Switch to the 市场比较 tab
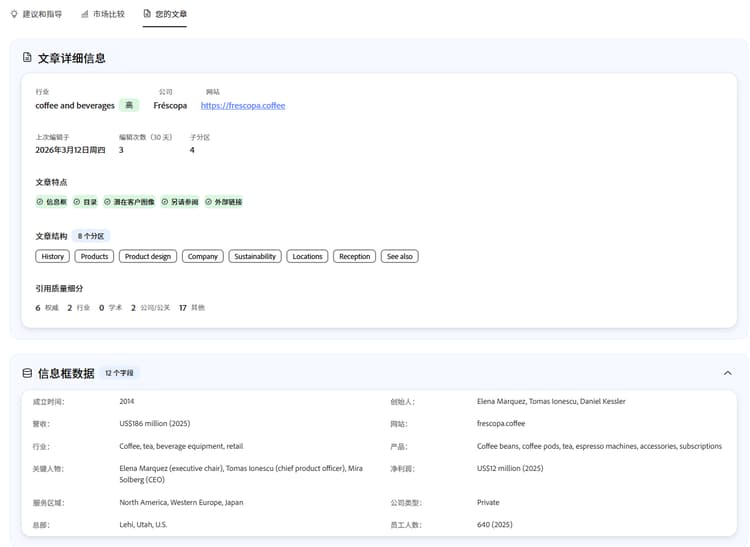Screen dimensions: 750x547 click(103, 14)
